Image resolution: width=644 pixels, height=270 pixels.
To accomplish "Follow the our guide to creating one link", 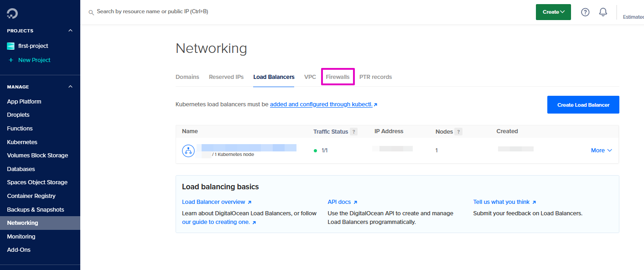I will [219, 222].
